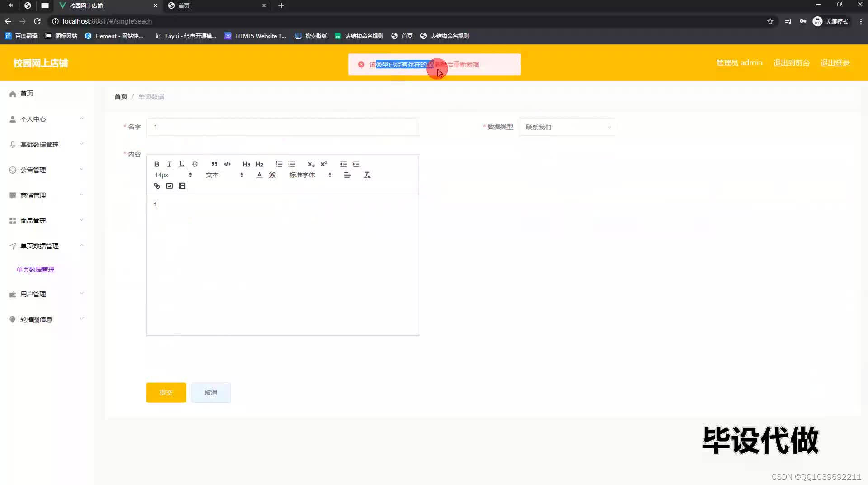Open browser menu three dots

861,21
